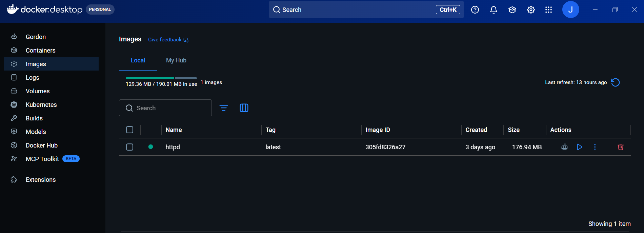
Task: Click the disk usage progress bar
Action: tap(161, 78)
